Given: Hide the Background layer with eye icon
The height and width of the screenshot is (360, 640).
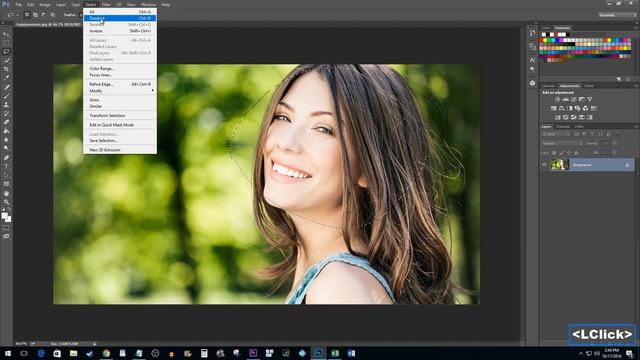Looking at the screenshot, I should click(544, 165).
